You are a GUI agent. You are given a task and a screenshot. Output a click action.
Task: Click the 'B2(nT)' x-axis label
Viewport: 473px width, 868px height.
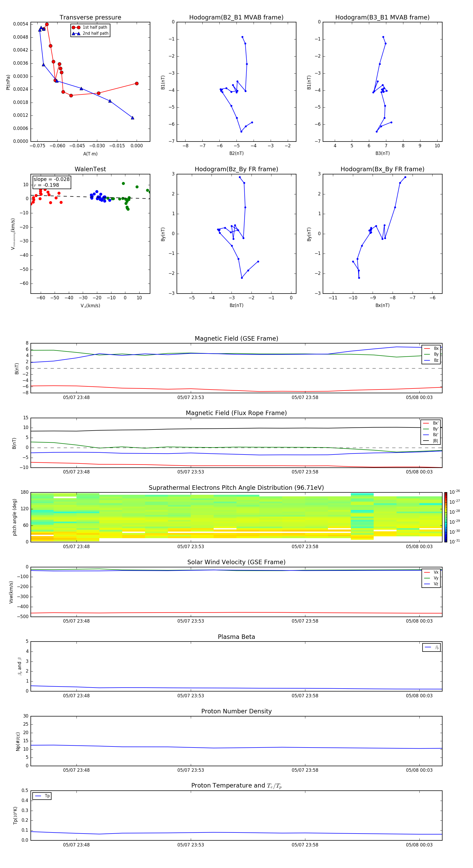click(236, 153)
